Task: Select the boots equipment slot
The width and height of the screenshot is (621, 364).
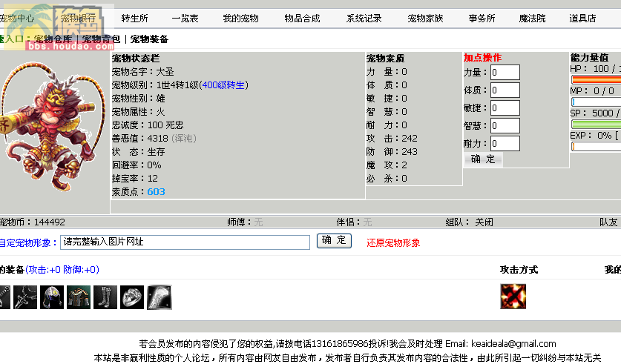Action: tap(105, 297)
